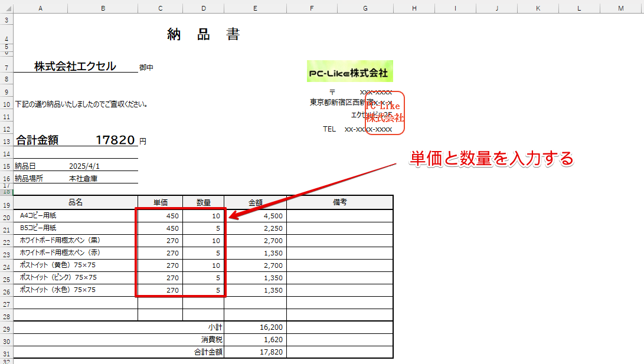Screen dimensions: 644x364
Task: Select row 31 header
Action: (6, 353)
